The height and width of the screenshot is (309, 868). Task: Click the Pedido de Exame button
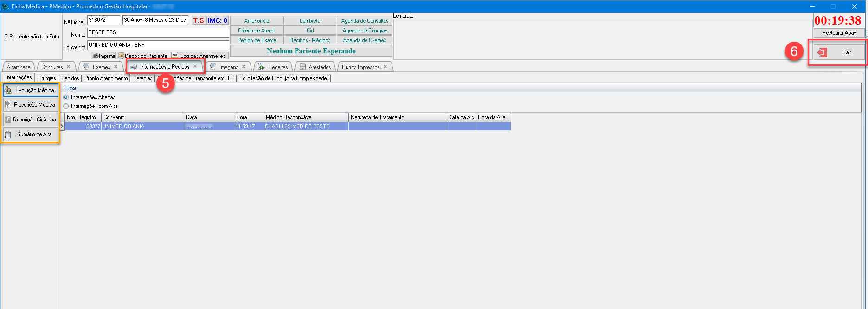[x=257, y=40]
